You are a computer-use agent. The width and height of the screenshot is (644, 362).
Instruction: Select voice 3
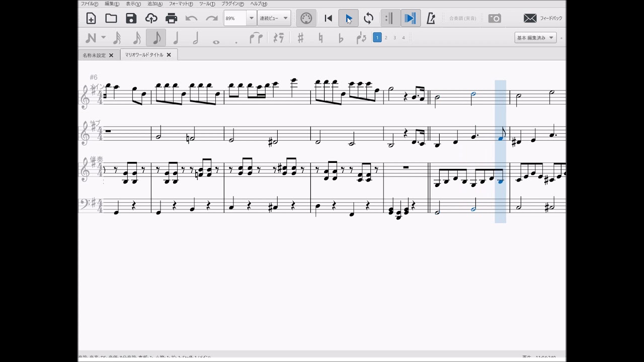394,38
